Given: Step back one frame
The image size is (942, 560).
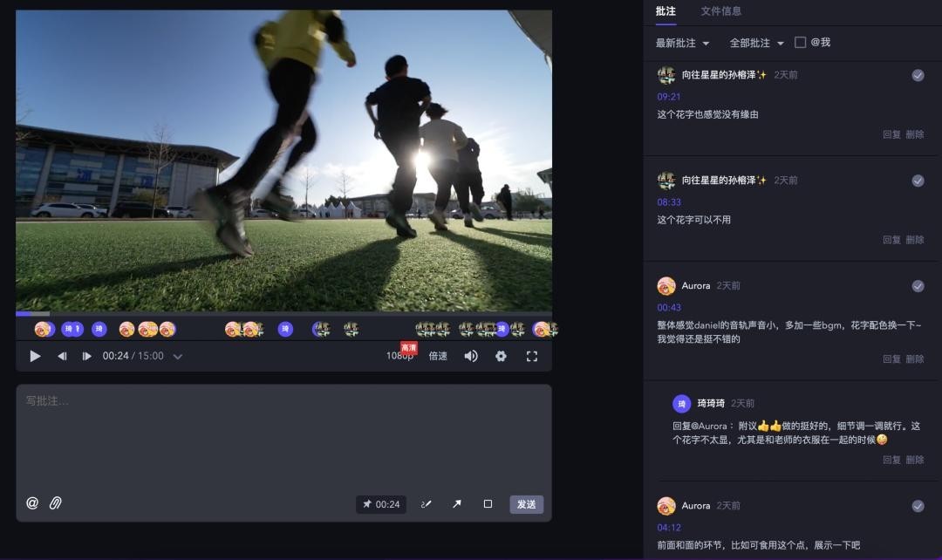Looking at the screenshot, I should 62,356.
